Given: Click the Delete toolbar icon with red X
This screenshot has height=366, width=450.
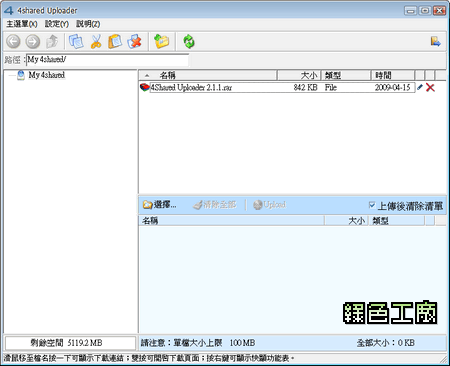Looking at the screenshot, I should [135, 42].
